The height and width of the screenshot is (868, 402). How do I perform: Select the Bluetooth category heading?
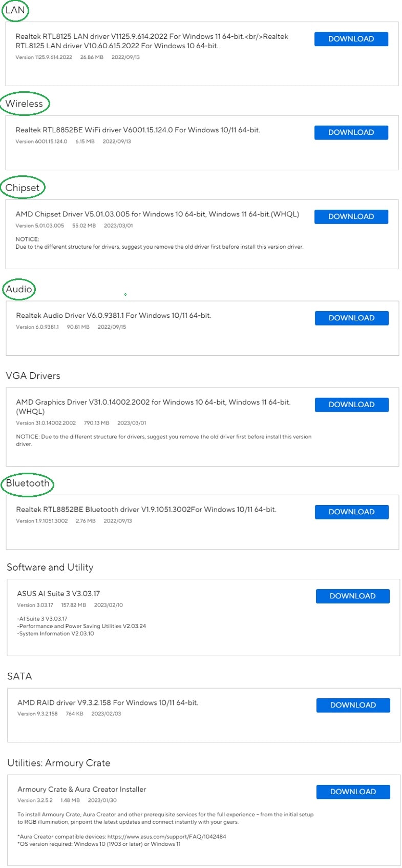pos(28,483)
